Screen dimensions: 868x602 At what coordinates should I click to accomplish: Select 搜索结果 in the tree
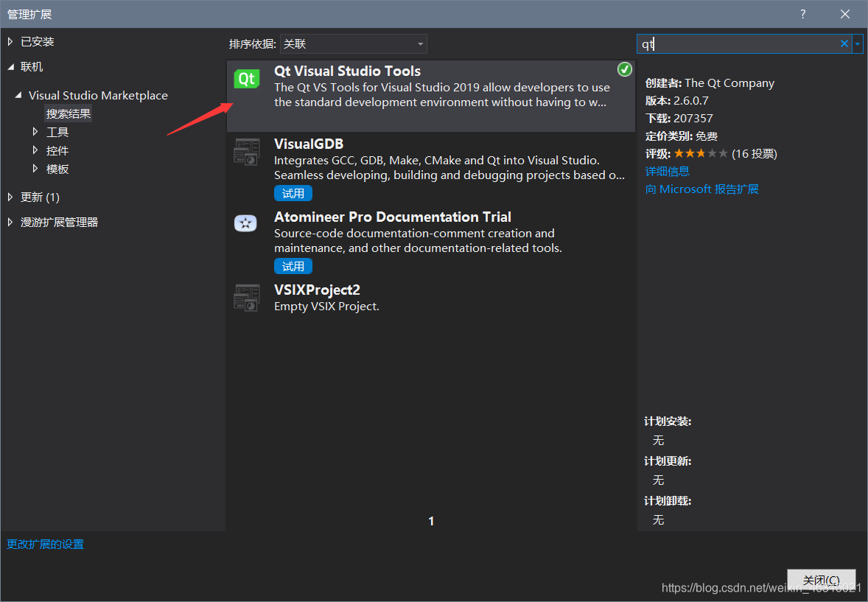pyautogui.click(x=69, y=113)
